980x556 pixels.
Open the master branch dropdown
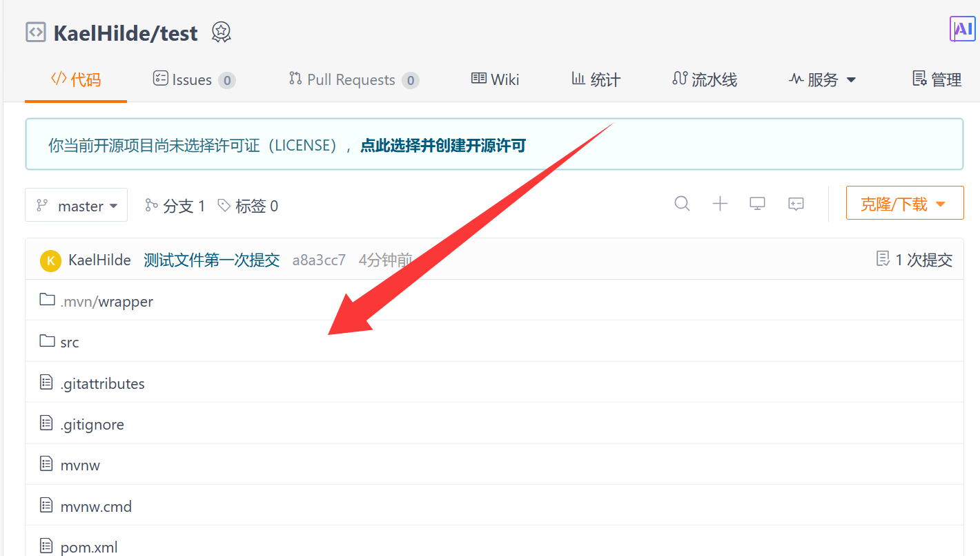(x=76, y=205)
